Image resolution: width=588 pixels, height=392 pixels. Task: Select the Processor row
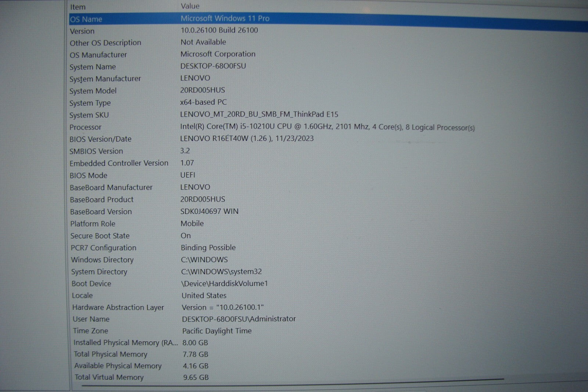(x=85, y=127)
